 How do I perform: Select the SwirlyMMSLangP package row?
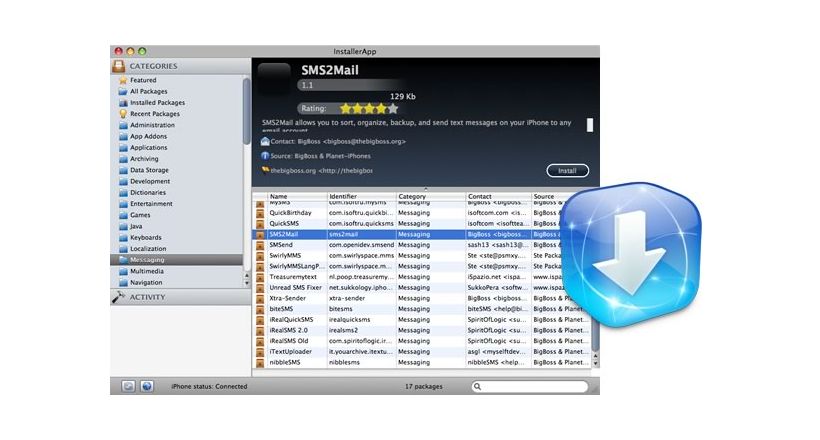coord(422,266)
